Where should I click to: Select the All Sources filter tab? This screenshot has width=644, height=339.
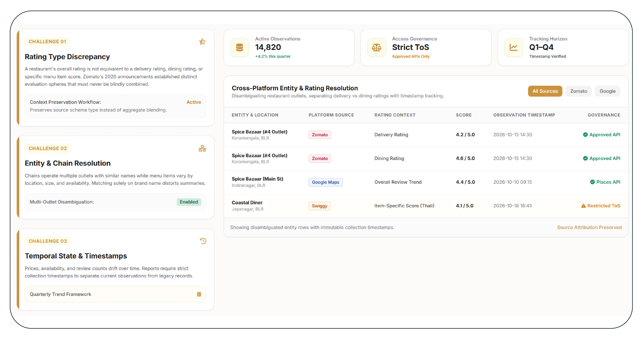tap(545, 91)
